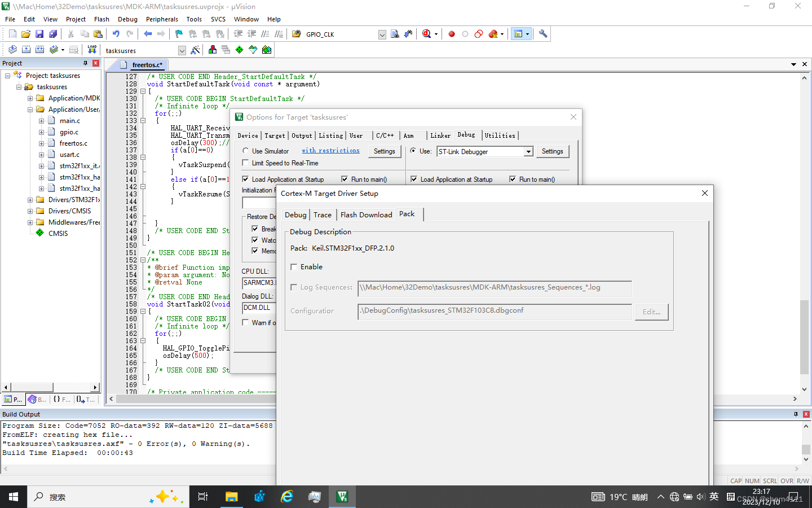
Task: Open the ST-Link Debugger dropdown
Action: click(x=528, y=151)
